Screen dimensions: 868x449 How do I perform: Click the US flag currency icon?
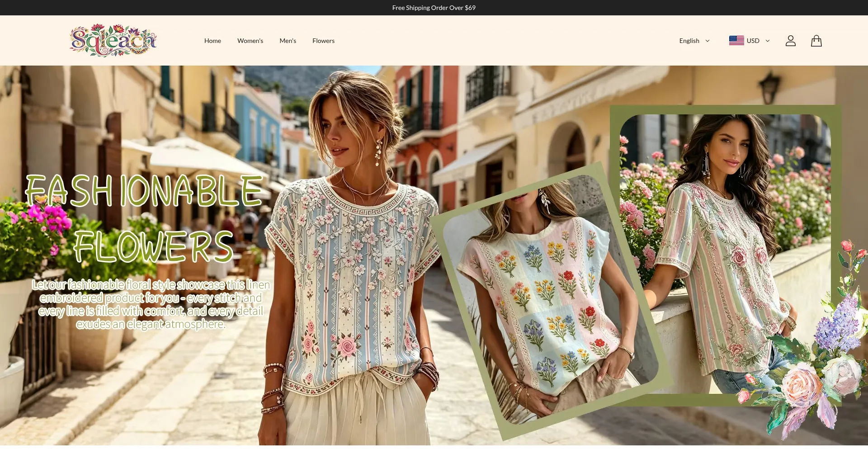click(736, 41)
